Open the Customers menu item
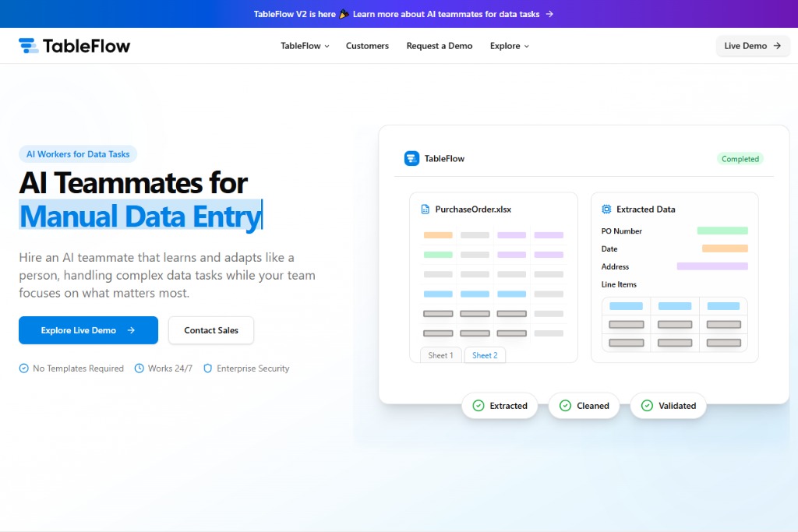This screenshot has width=798, height=532. click(367, 46)
